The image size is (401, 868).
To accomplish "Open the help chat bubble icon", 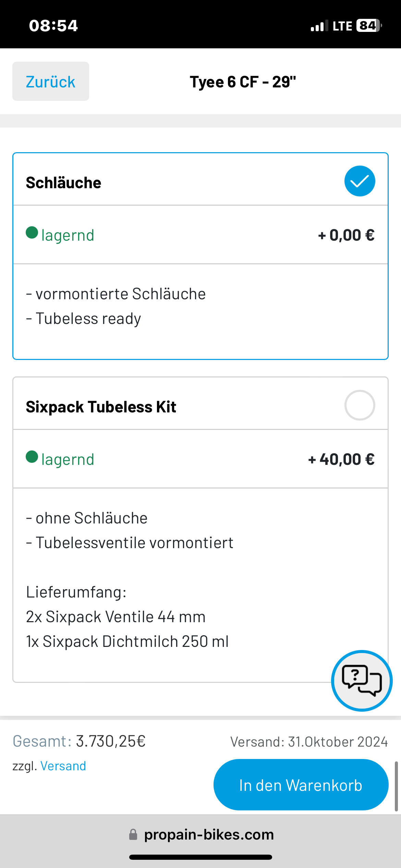I will click(x=362, y=680).
